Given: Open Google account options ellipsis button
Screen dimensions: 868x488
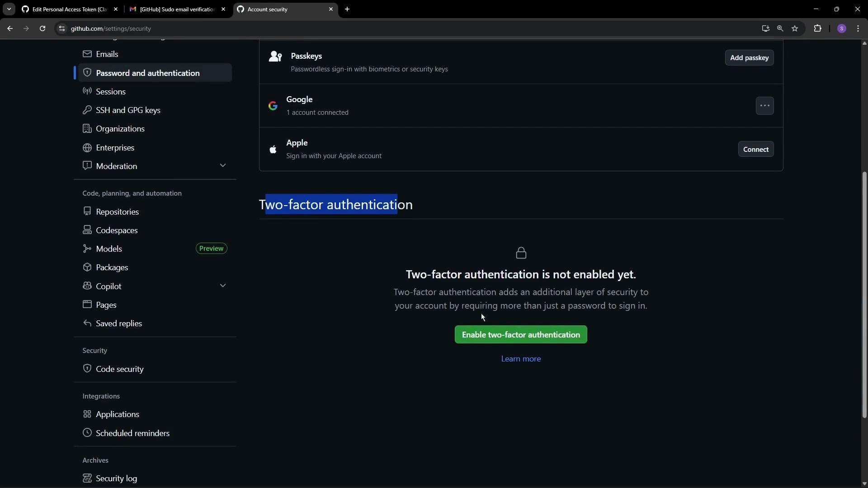Looking at the screenshot, I should pos(764,106).
